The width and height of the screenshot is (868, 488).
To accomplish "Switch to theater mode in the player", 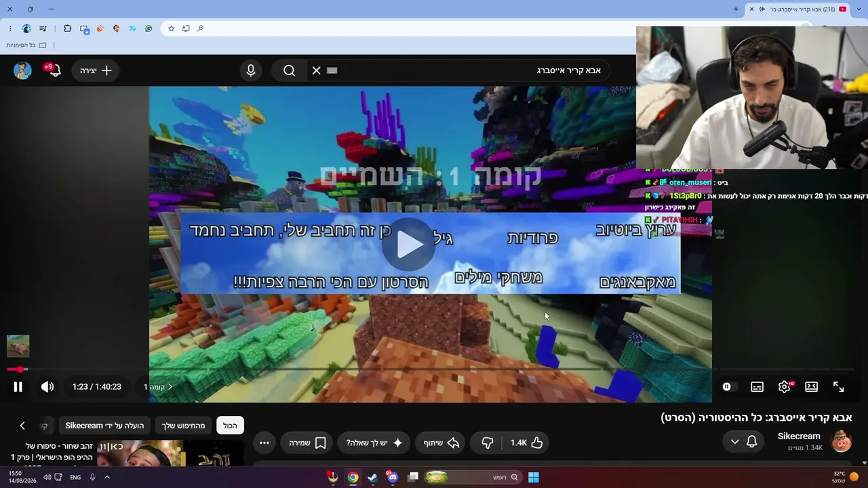I will tap(812, 387).
